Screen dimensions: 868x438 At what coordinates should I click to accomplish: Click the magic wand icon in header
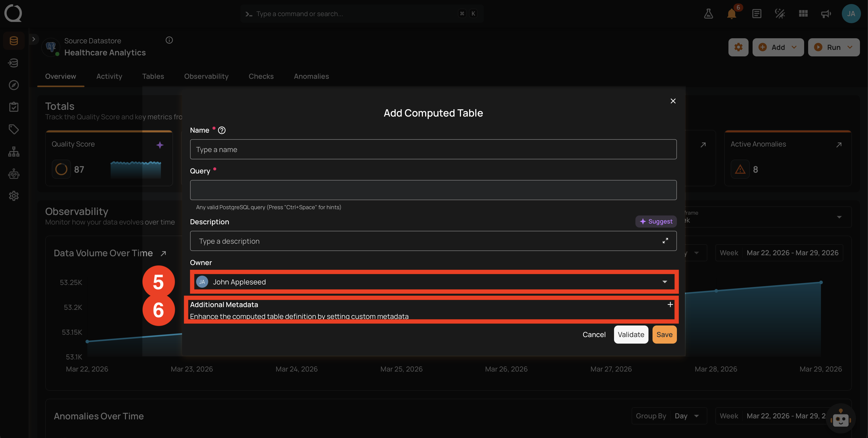point(780,14)
